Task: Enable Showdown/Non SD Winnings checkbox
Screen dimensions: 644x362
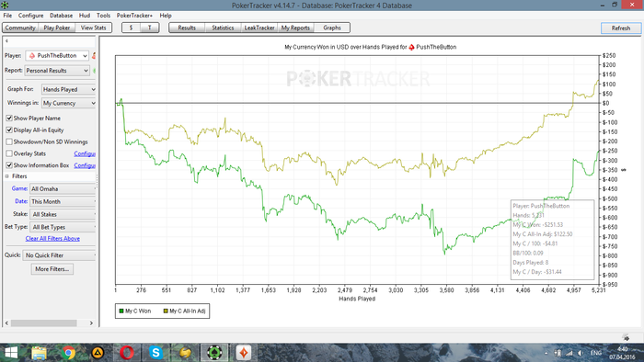Action: tap(9, 141)
